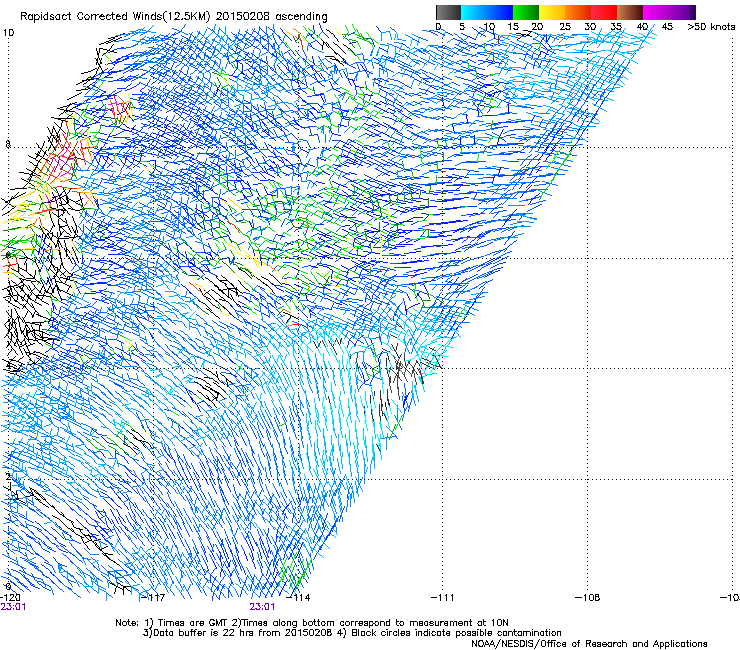
Task: Click the yellow 20-25 knots legend swatch
Action: click(552, 12)
